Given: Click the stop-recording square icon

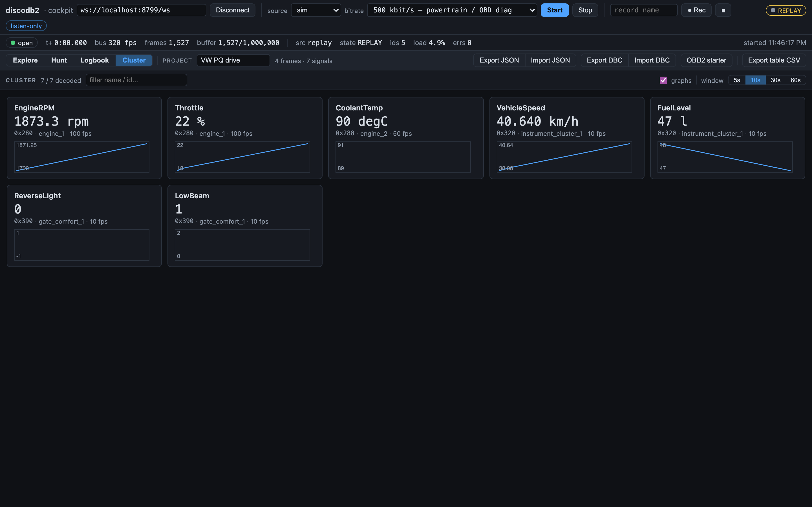Looking at the screenshot, I should click(x=723, y=10).
